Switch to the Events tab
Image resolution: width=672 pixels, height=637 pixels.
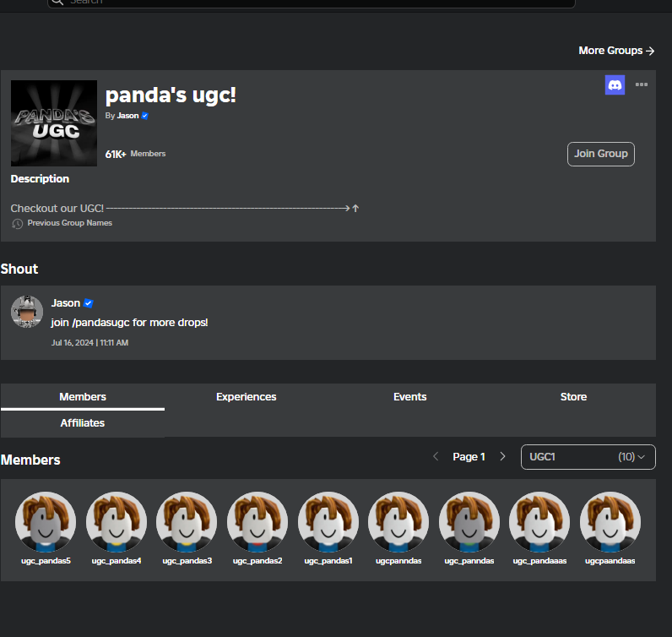point(409,397)
